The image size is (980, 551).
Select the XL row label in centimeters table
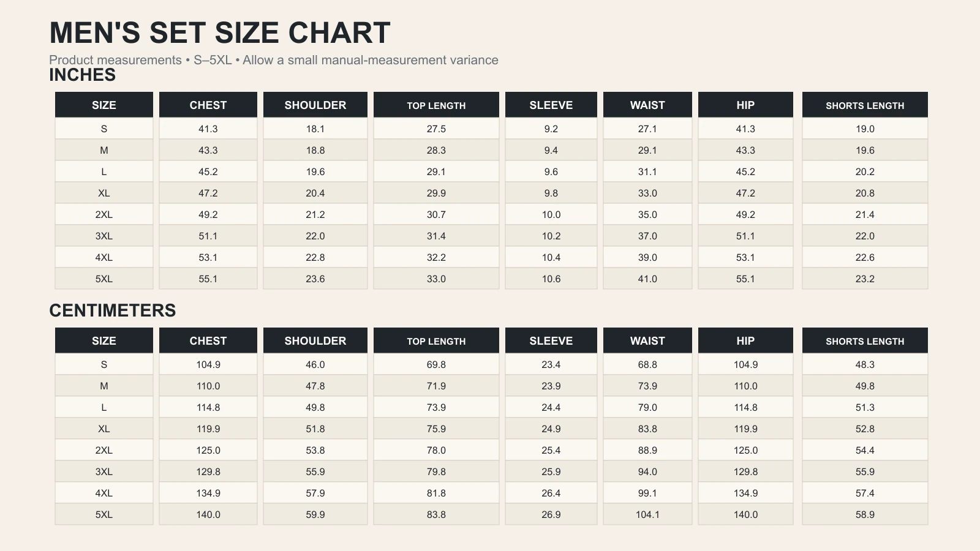point(104,429)
